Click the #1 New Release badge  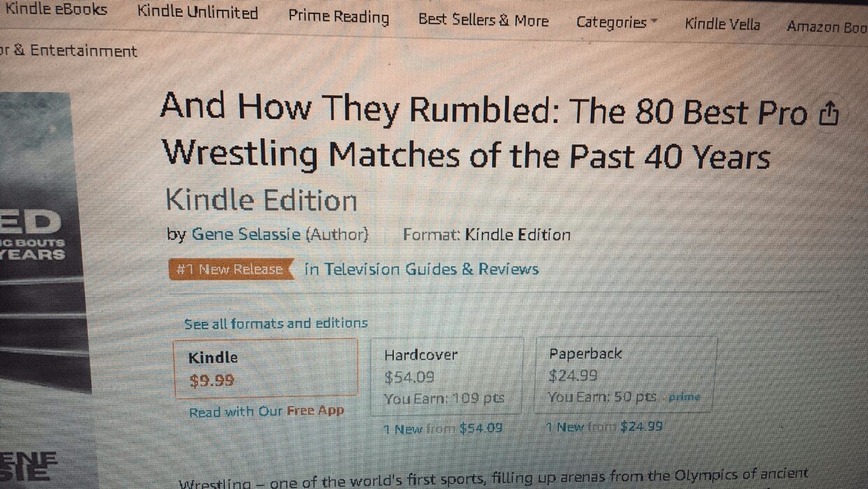(230, 270)
